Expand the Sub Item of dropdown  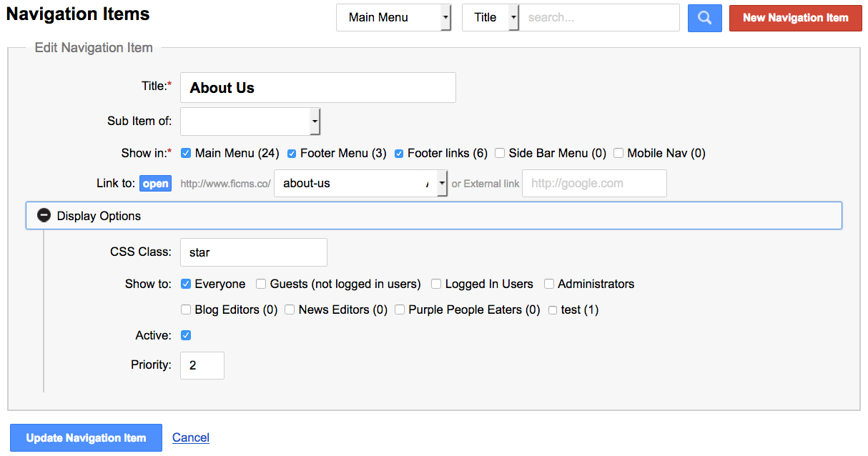pyautogui.click(x=250, y=122)
